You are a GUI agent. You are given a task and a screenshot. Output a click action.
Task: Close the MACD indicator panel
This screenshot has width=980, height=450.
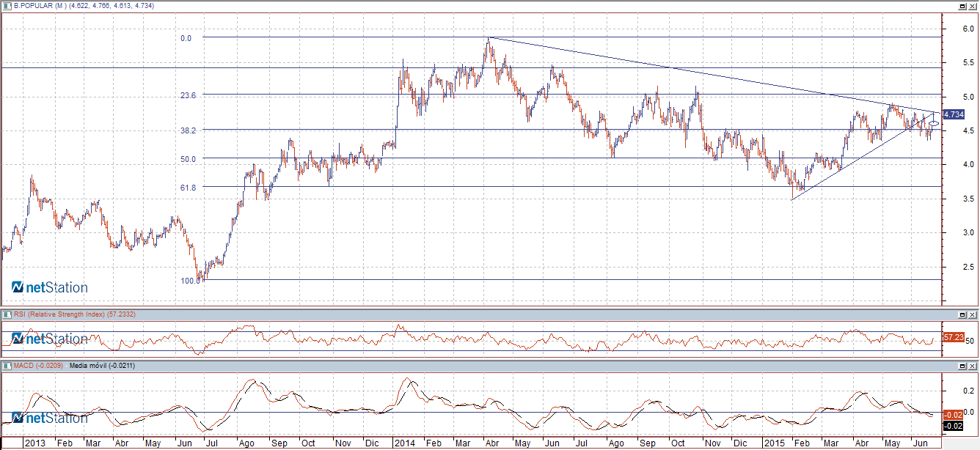(973, 365)
